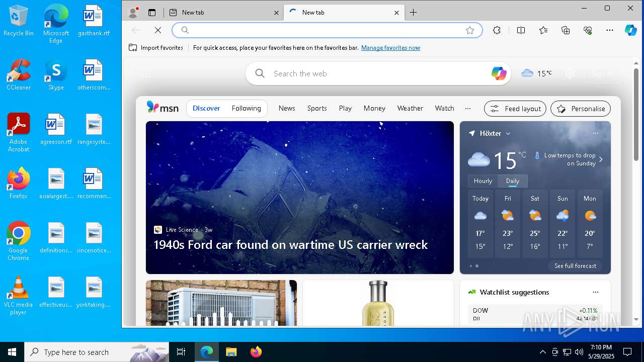Image resolution: width=644 pixels, height=362 pixels.
Task: Click Import favorites on favorites bar
Action: coord(156,48)
